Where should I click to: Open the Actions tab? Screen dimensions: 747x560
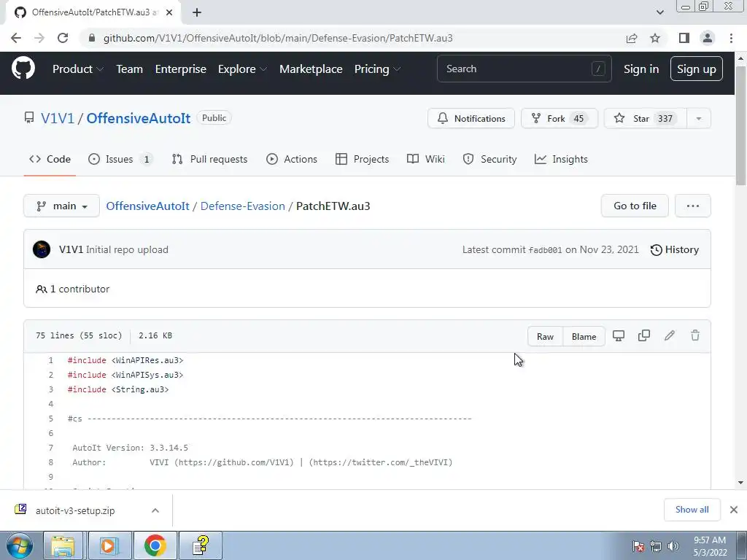click(292, 159)
